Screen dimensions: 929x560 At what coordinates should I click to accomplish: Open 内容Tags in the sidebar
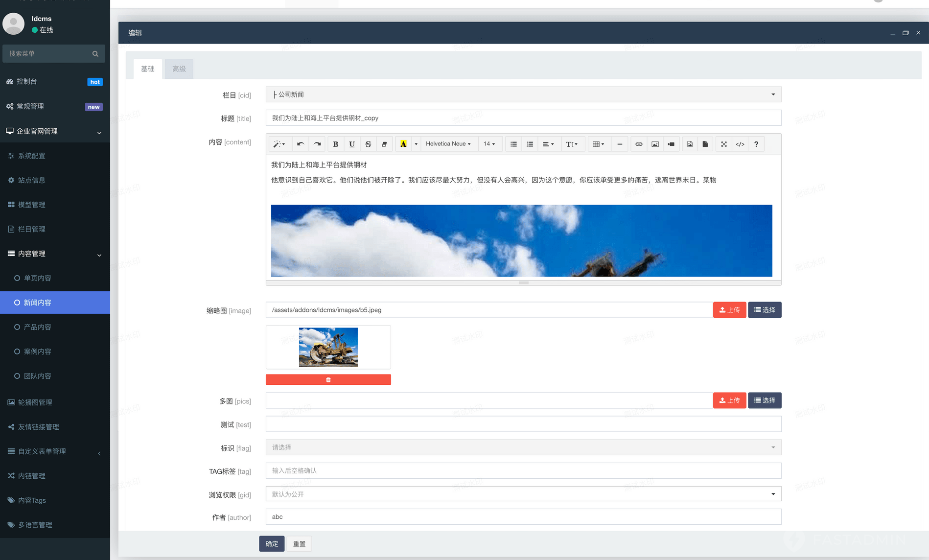(x=55, y=500)
